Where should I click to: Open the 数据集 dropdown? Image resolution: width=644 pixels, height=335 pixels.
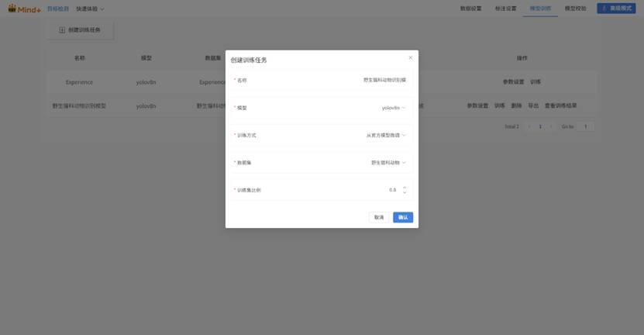tap(388, 163)
